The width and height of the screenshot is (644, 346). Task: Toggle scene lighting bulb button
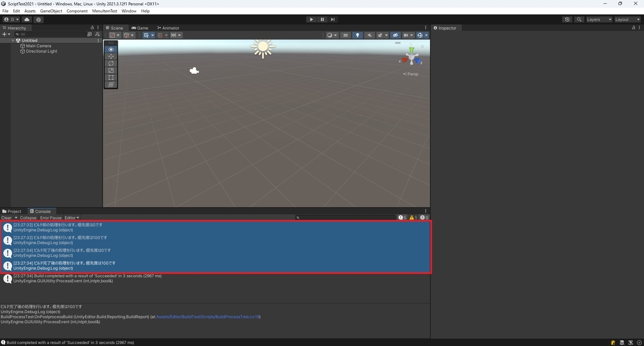pos(358,35)
